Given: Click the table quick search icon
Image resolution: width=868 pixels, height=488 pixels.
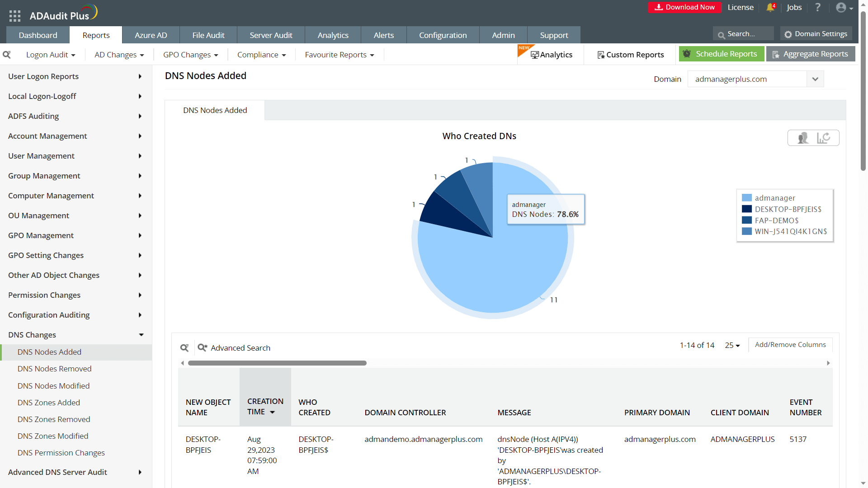Looking at the screenshot, I should tap(184, 347).
